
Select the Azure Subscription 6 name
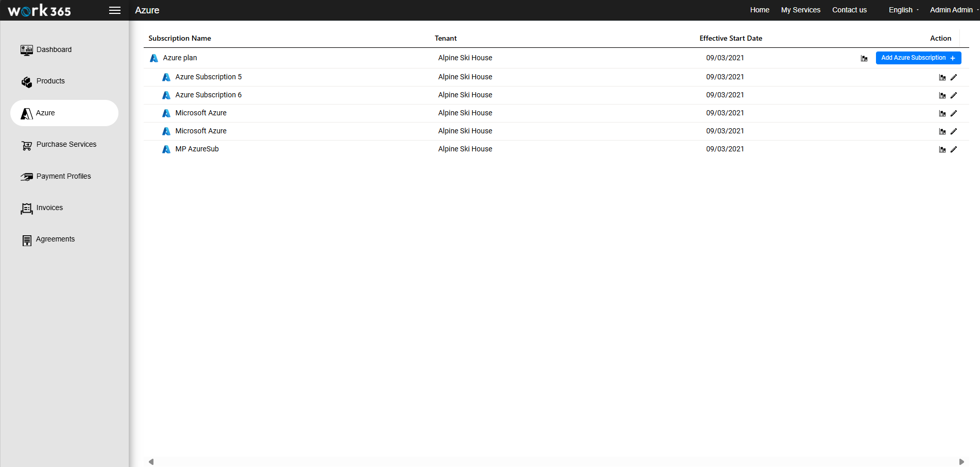[208, 95]
